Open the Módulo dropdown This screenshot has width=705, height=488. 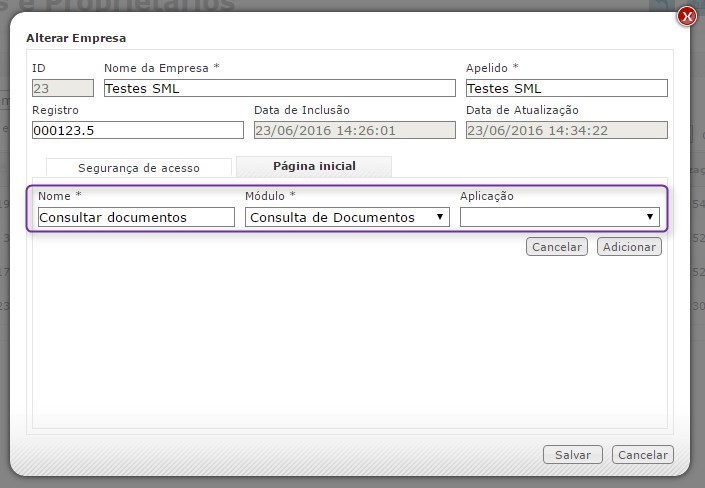point(347,217)
